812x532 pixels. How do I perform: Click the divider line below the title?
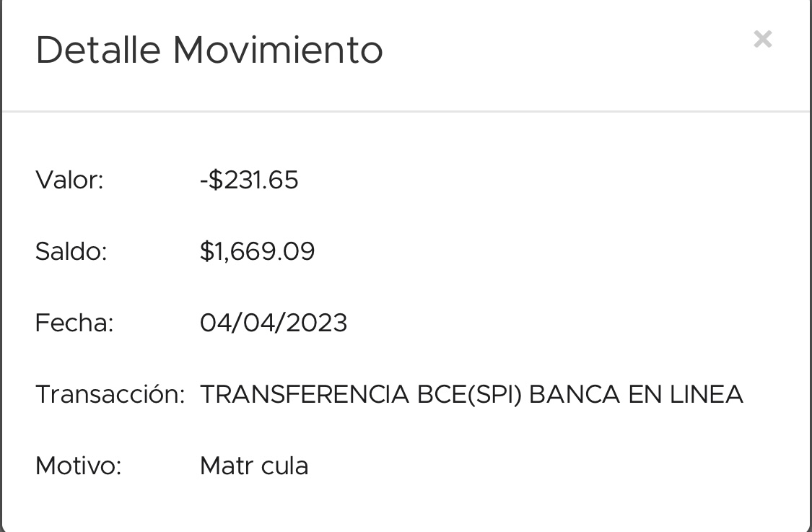pyautogui.click(x=406, y=112)
